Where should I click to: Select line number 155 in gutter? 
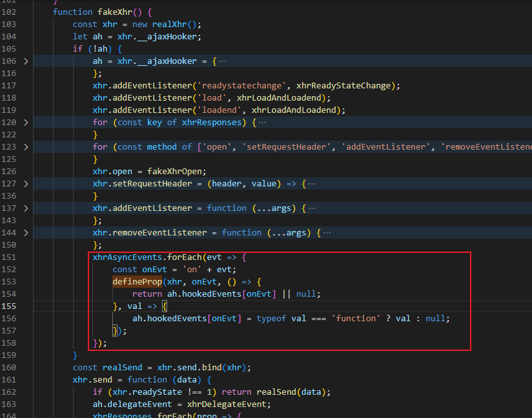(x=11, y=306)
